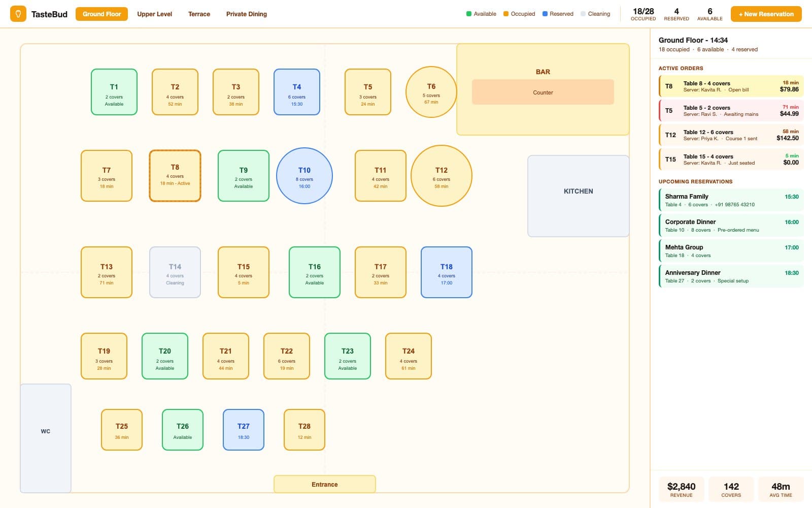The width and height of the screenshot is (812, 508).
Task: Open Table 8 active order for $79.86
Action: click(731, 86)
